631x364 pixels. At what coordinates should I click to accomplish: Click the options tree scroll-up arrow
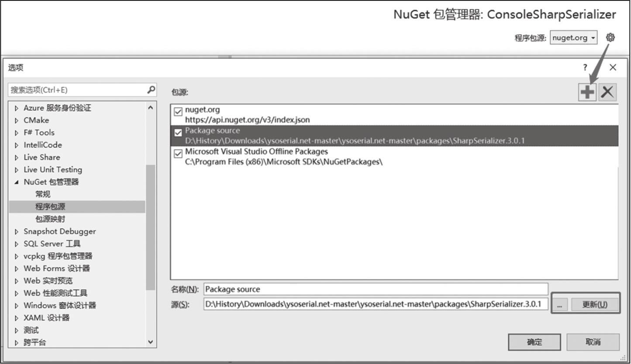[151, 107]
